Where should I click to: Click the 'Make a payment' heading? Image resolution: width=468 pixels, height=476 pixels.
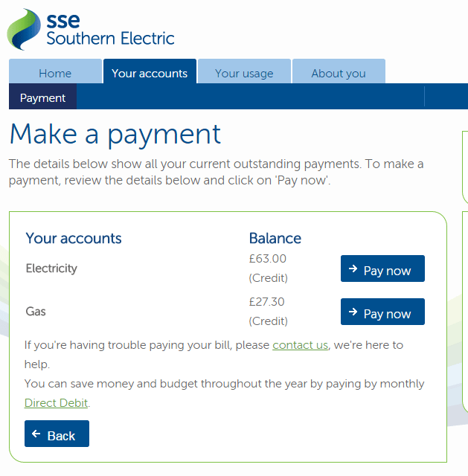pos(115,134)
